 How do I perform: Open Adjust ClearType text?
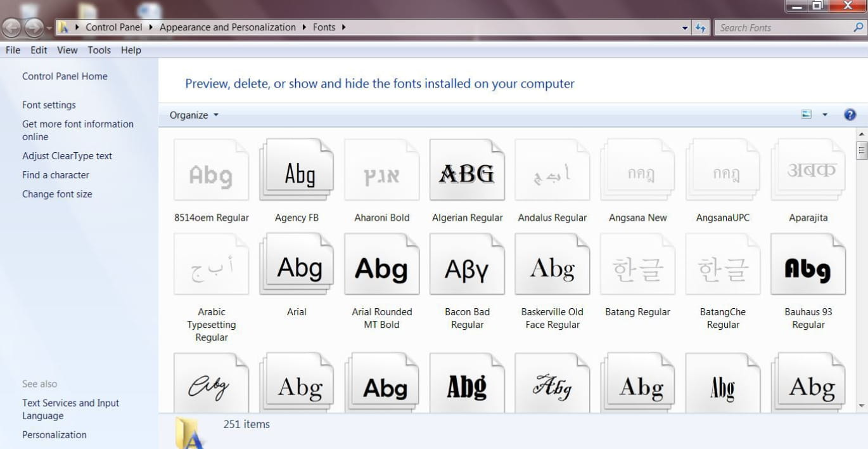[67, 156]
